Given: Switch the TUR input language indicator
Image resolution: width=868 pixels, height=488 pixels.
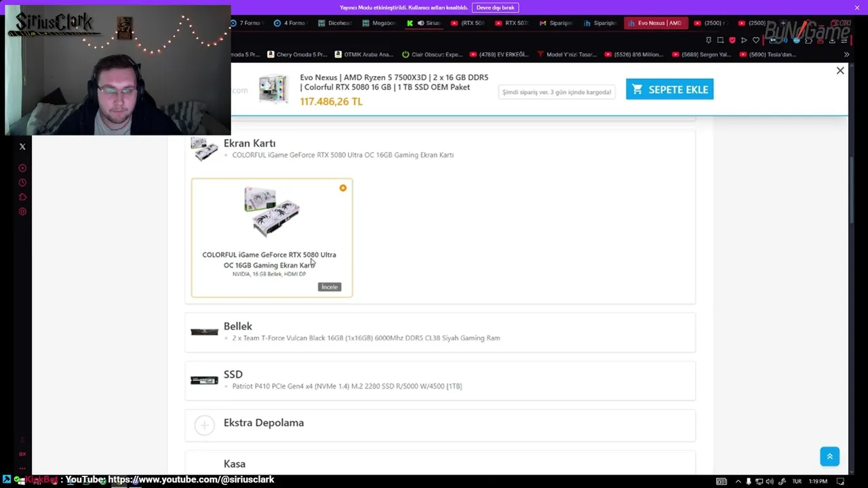Looking at the screenshot, I should pos(797,481).
